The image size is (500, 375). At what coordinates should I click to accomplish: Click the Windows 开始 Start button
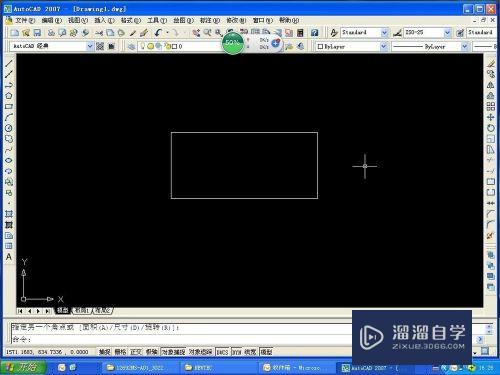pyautogui.click(x=23, y=368)
